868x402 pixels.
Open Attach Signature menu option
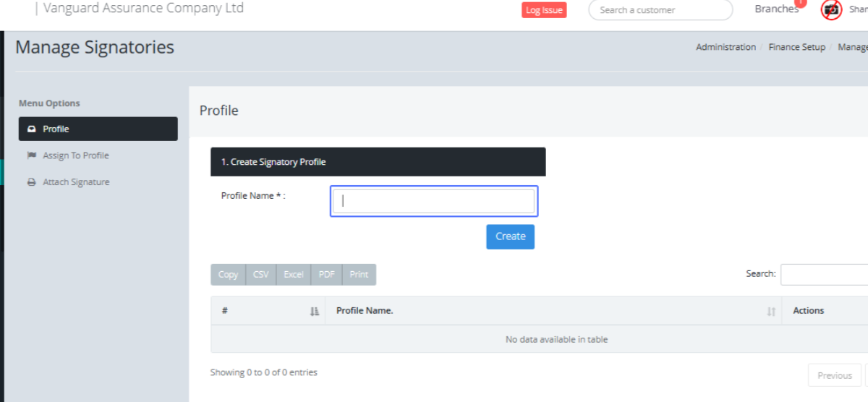coord(76,182)
